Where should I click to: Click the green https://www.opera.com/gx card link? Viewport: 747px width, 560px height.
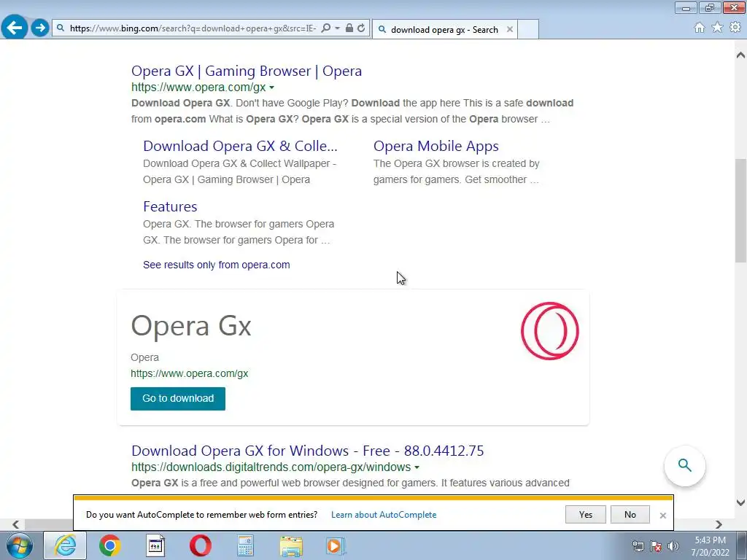tap(189, 373)
